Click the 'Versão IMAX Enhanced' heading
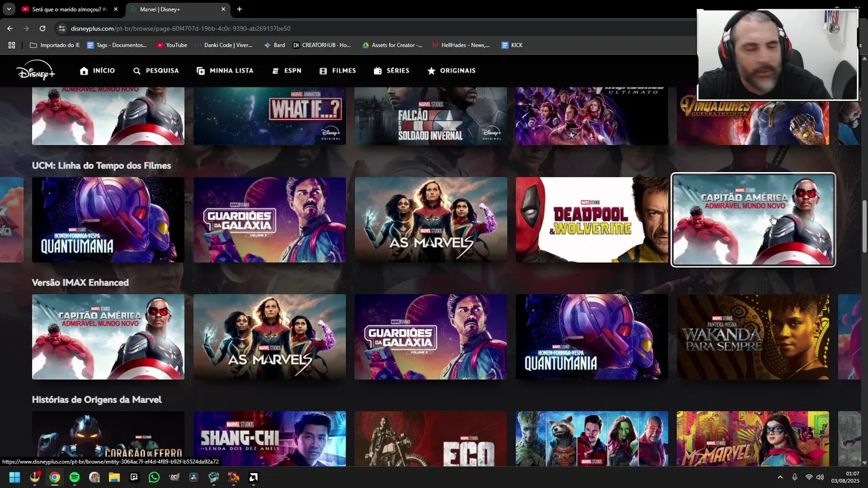The width and height of the screenshot is (868, 488). pos(80,283)
